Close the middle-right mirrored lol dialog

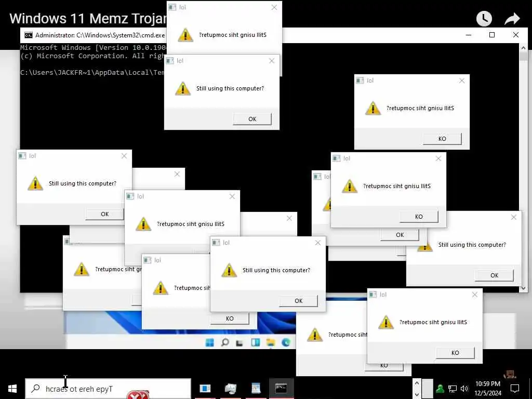click(438, 158)
